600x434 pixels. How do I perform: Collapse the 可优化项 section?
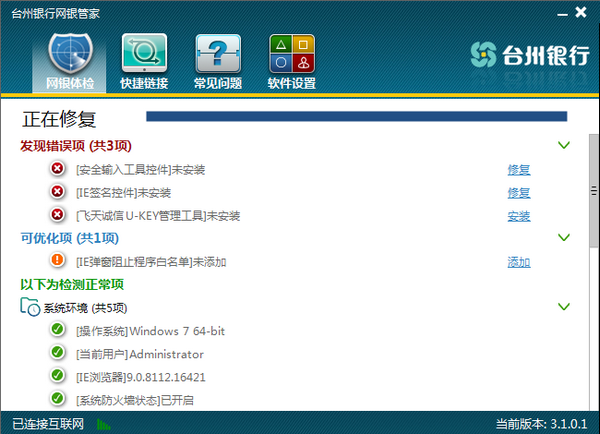pos(564,238)
